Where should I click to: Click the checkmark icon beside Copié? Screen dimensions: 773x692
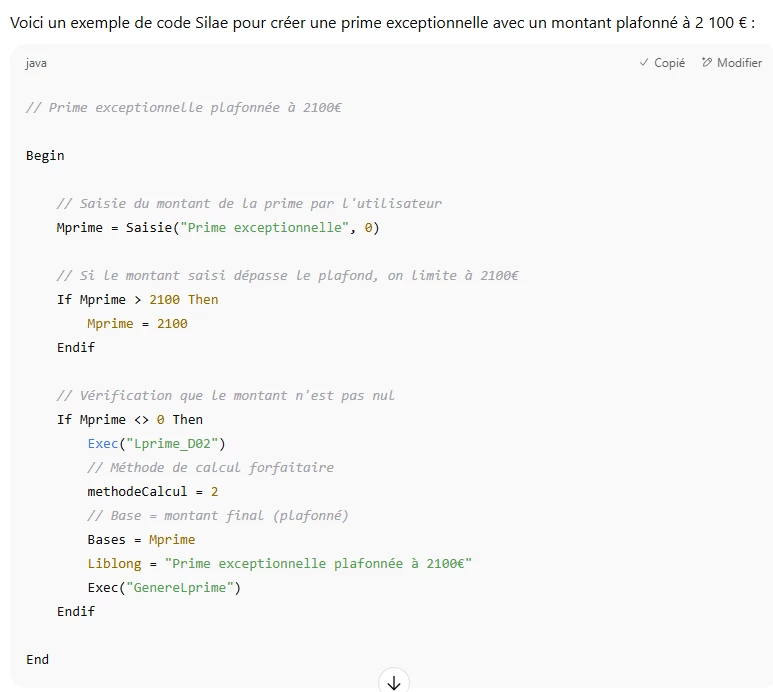[644, 63]
